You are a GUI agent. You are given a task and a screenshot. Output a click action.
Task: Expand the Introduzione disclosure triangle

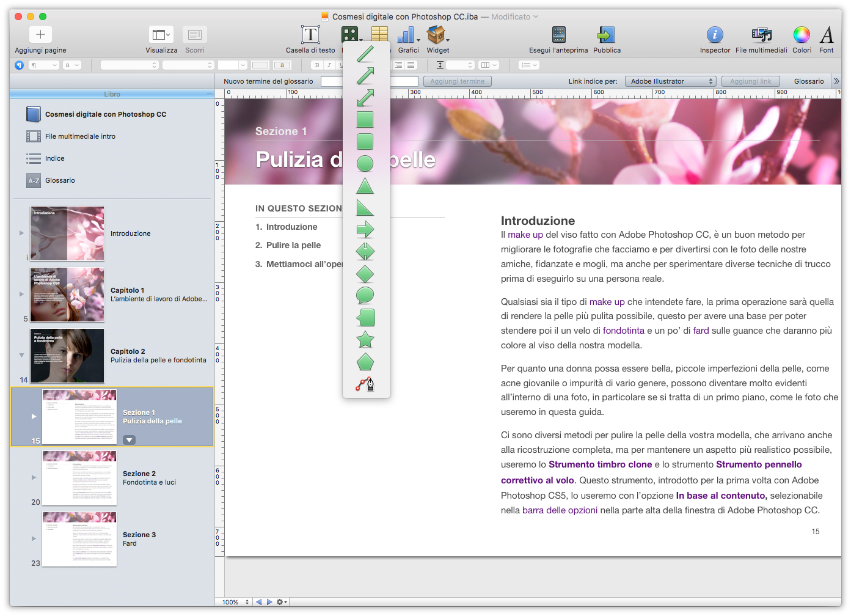[x=21, y=233]
